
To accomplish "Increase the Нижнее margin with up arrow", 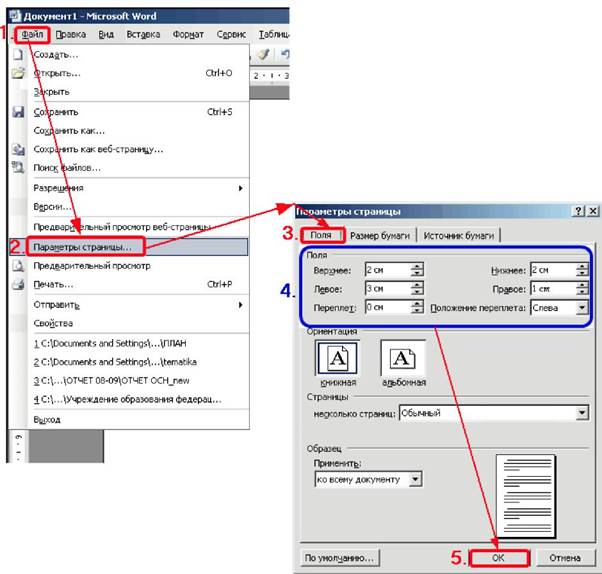I will coord(582,266).
